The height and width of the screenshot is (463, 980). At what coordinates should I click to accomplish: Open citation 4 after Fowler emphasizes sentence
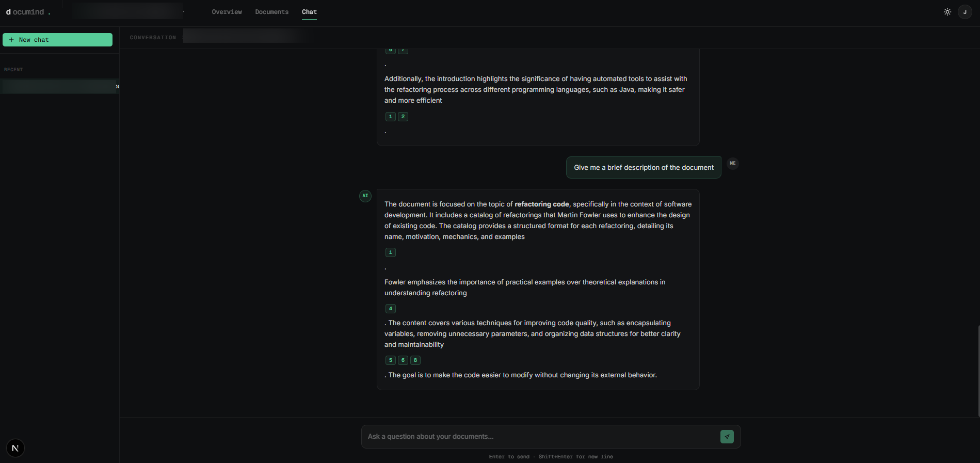[391, 309]
